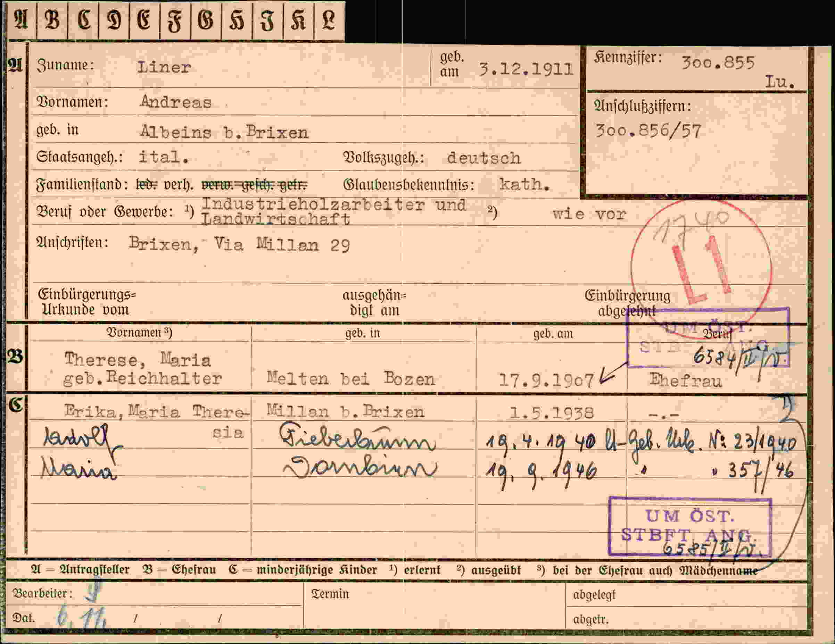
Task: Click the 'Lu.' note under Kennziffer
Action: pyautogui.click(x=780, y=82)
